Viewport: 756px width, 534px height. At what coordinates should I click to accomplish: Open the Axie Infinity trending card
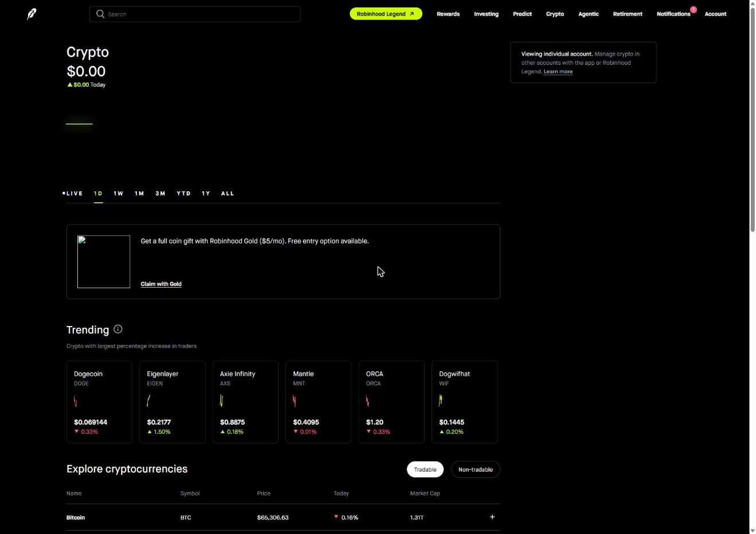click(x=245, y=402)
